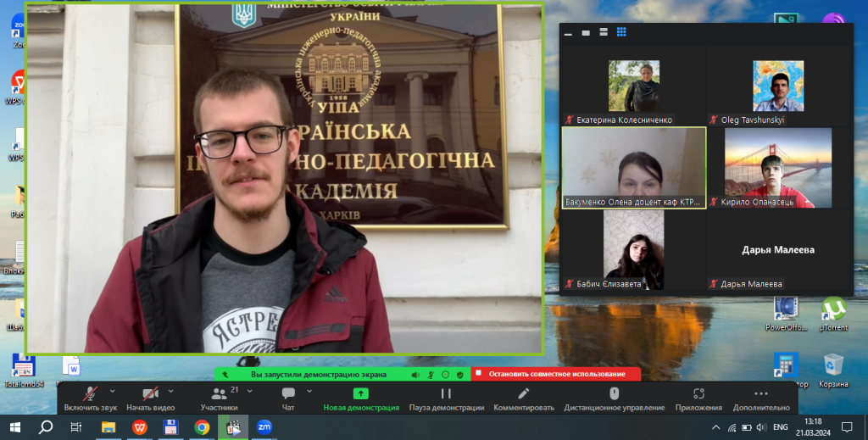868x440 pixels.
Task: Switch to the Zoom taskbar button
Action: [x=264, y=427]
